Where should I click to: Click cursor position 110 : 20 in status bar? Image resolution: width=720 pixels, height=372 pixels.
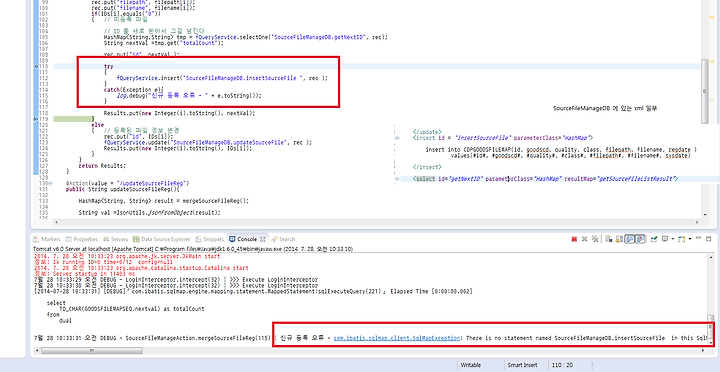(562, 365)
